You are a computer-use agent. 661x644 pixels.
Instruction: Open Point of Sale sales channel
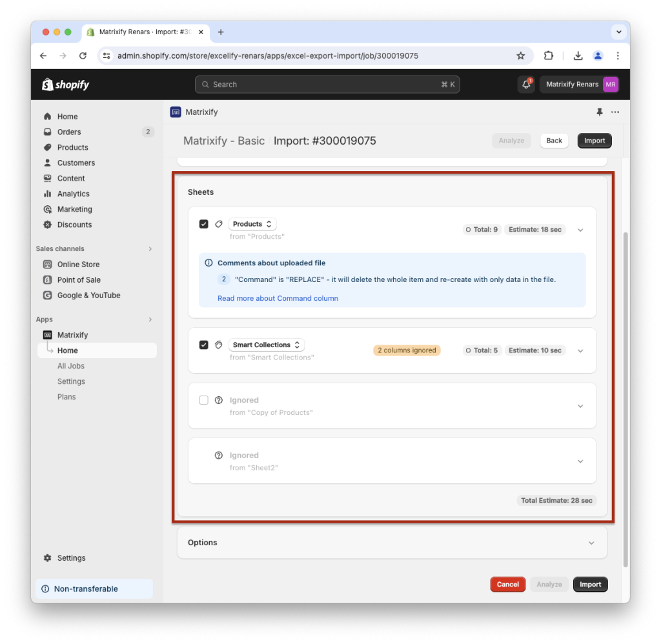tap(79, 279)
